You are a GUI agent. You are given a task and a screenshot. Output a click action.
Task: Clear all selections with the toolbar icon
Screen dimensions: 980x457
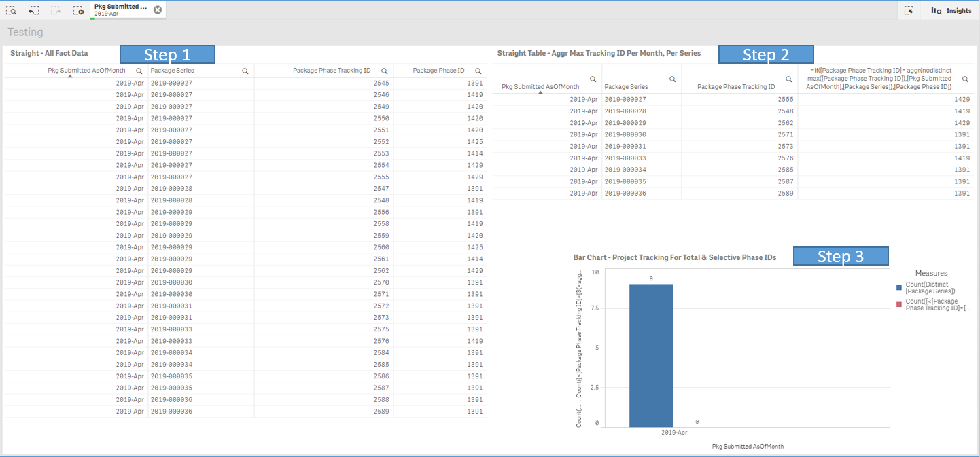(x=77, y=10)
